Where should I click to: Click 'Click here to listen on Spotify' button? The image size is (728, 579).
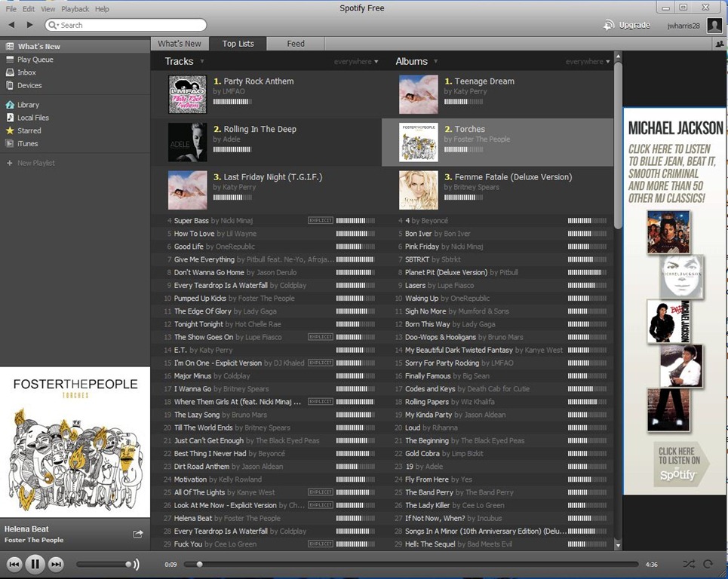pyautogui.click(x=681, y=464)
